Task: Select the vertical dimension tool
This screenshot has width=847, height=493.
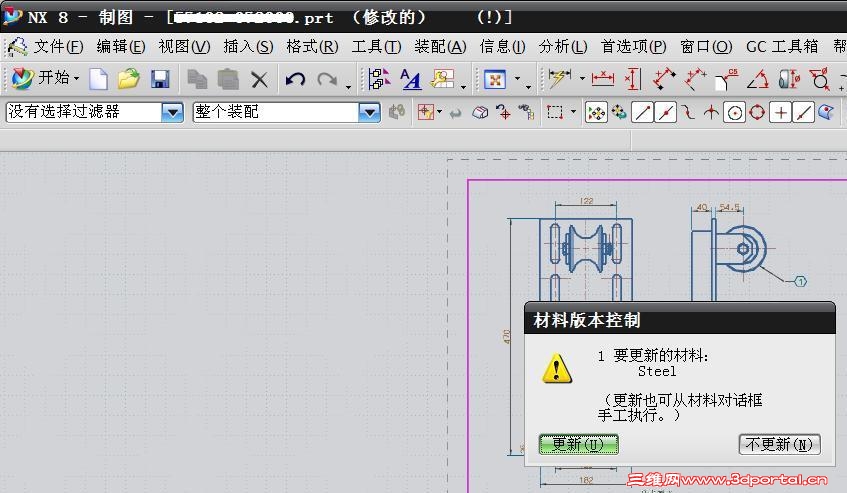Action: 633,79
